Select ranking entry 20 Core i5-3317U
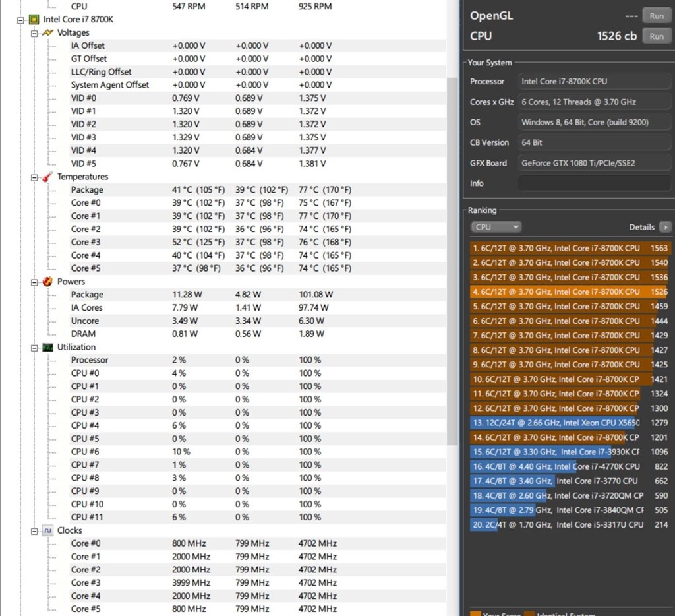675x616 pixels. click(x=570, y=525)
